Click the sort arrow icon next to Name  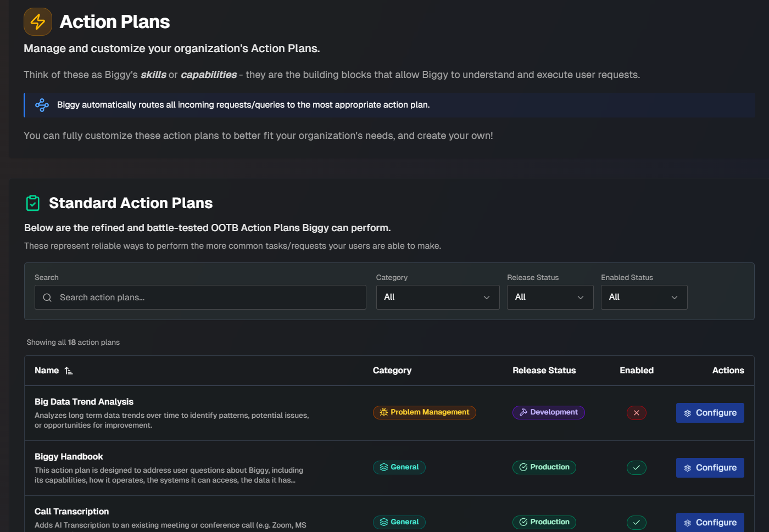68,370
